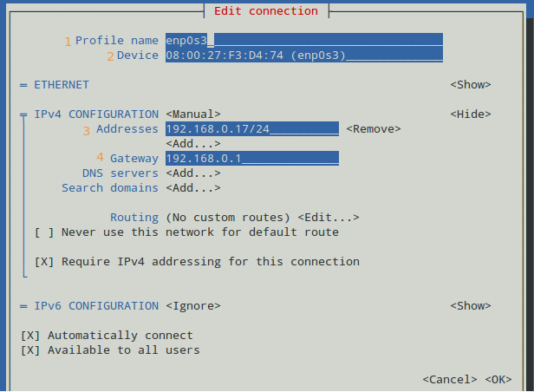This screenshot has width=534, height=392.
Task: Show the ETHERNET section details
Action: pyautogui.click(x=471, y=85)
